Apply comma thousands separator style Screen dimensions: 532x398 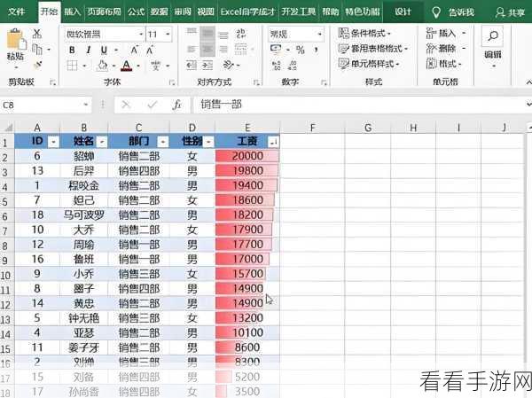(x=317, y=50)
